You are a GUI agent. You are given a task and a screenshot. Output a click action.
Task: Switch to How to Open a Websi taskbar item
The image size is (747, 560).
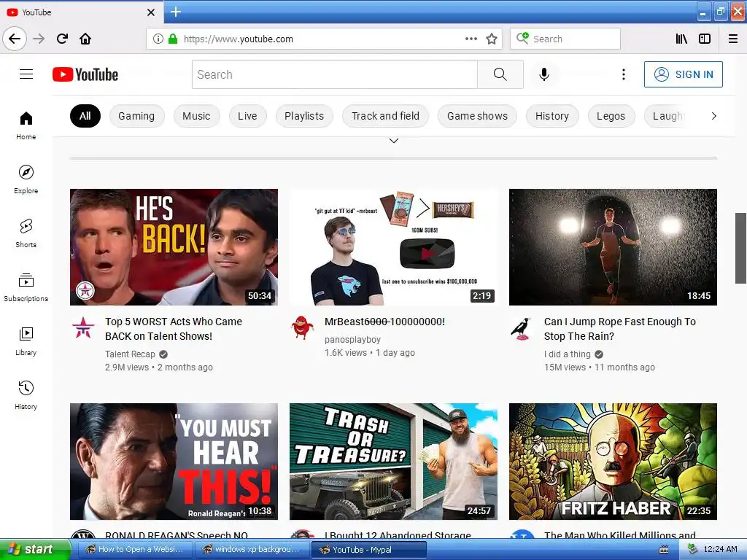pyautogui.click(x=134, y=550)
